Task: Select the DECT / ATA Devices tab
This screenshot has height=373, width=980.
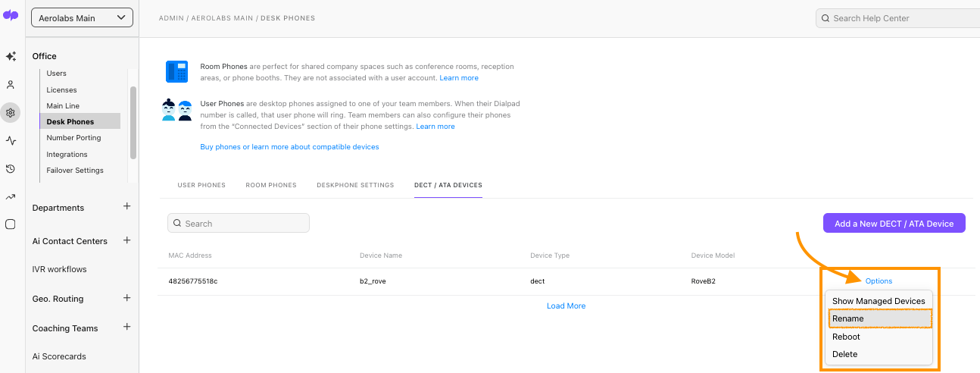Action: [448, 185]
